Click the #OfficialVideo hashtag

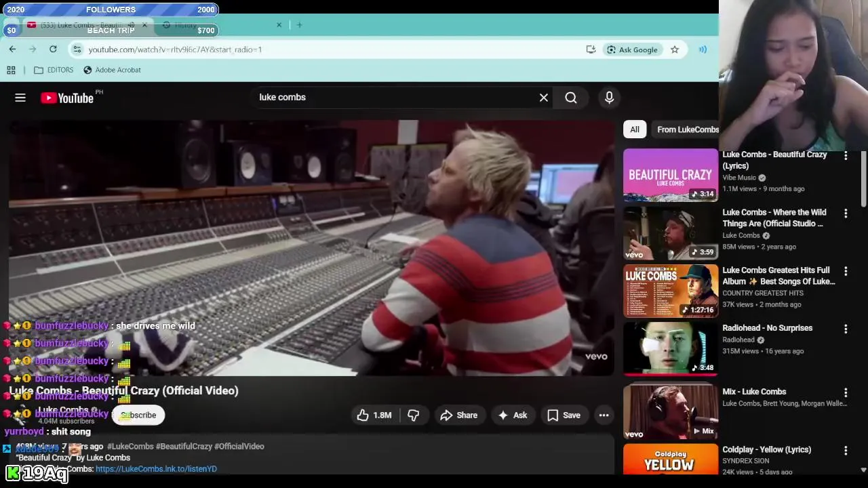(239, 447)
